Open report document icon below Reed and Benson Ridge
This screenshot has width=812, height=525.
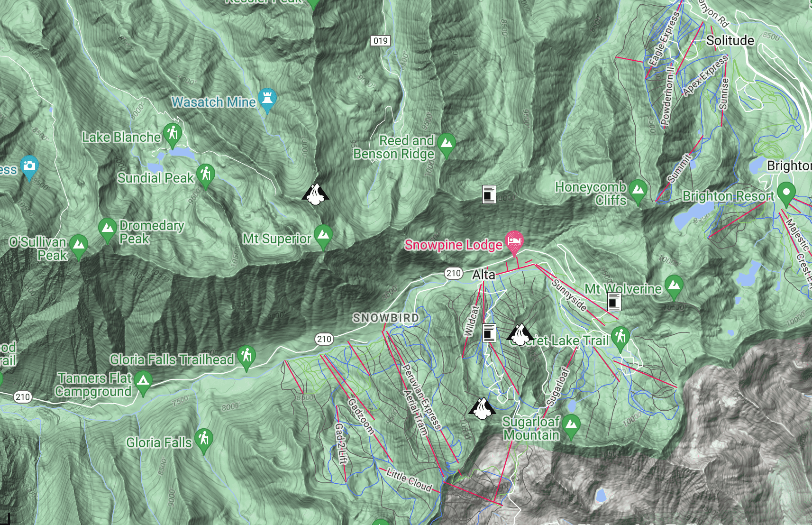489,194
